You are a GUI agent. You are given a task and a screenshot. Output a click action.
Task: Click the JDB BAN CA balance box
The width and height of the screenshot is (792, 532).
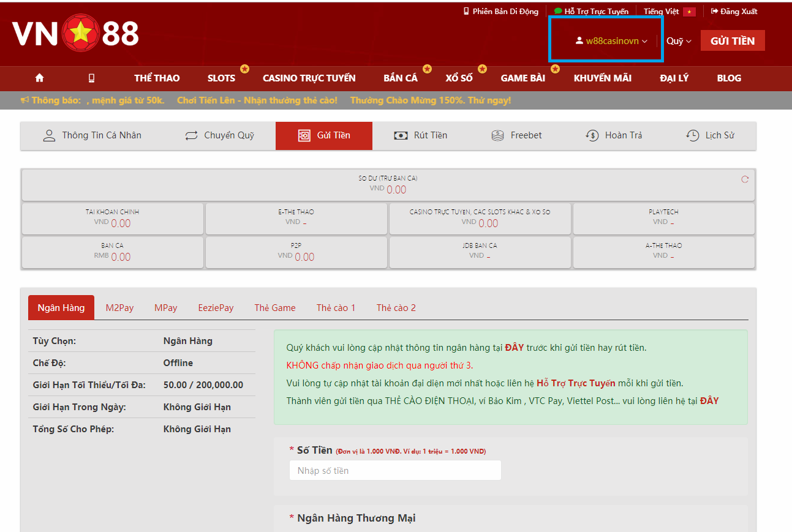(480, 252)
